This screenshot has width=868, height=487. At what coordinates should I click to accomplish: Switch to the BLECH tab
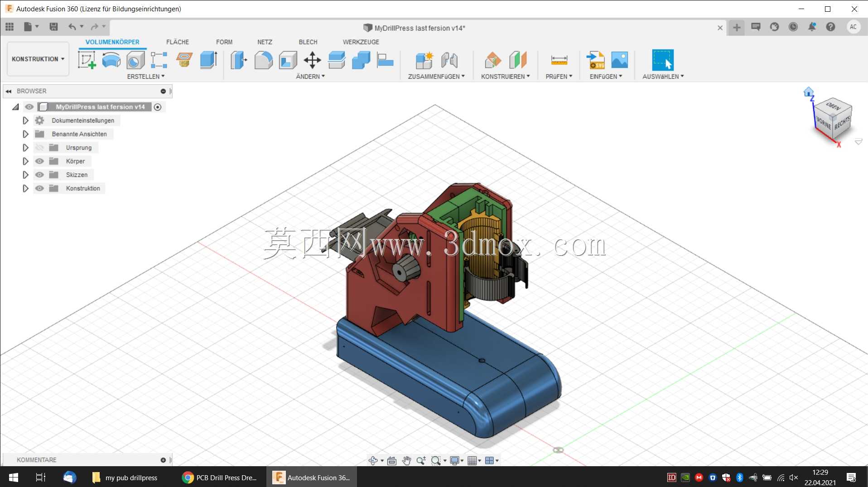click(308, 42)
